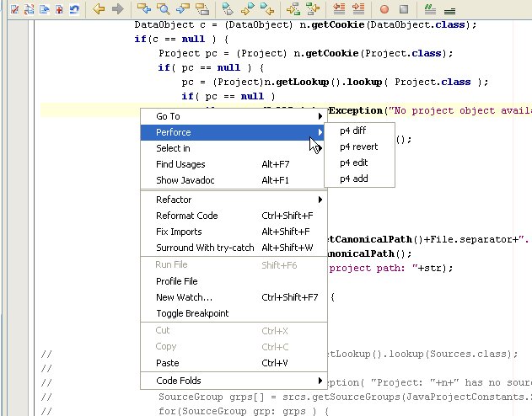Choose Profile File in the context menu
Screen dimensions: 532x416
234,281
